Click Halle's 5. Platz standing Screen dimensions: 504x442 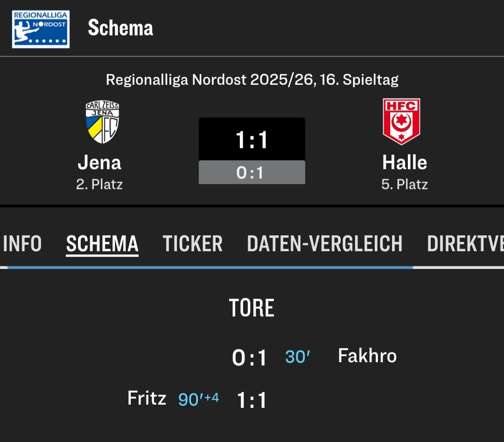(405, 184)
